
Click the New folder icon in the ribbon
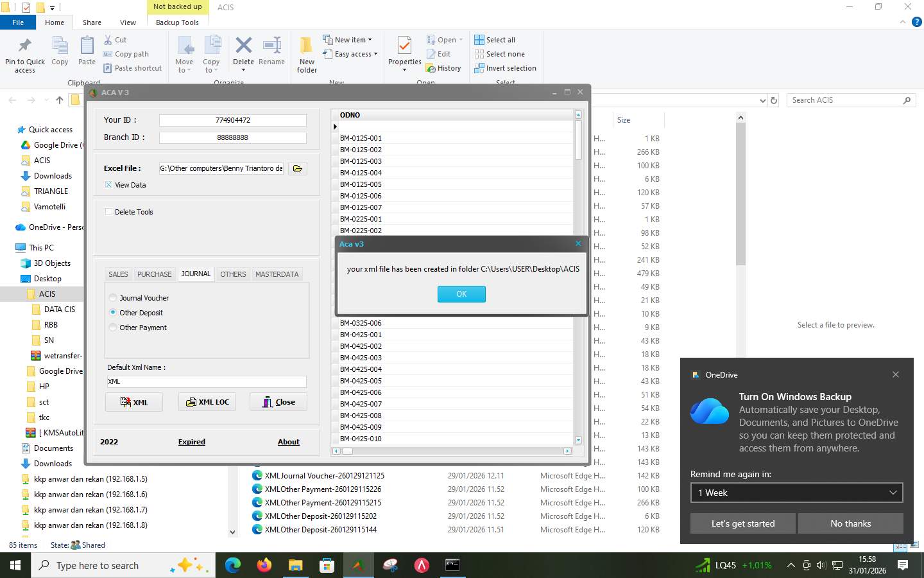click(x=306, y=49)
